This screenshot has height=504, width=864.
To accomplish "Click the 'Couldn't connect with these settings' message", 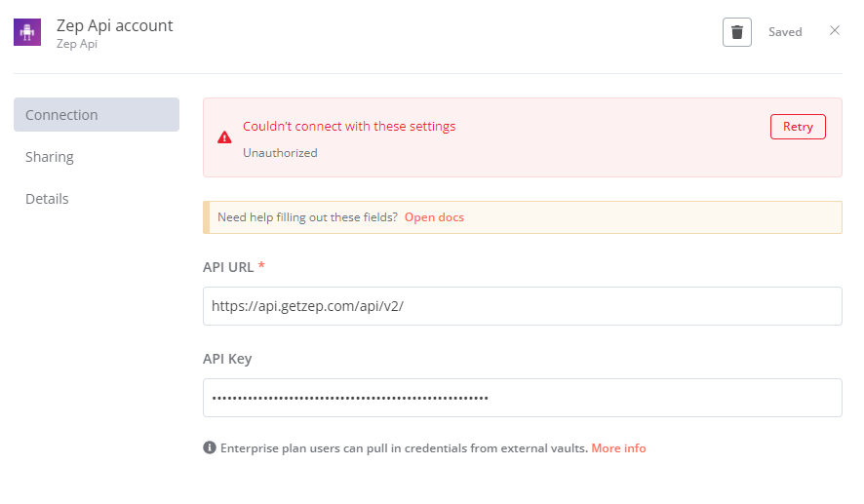I will click(349, 127).
